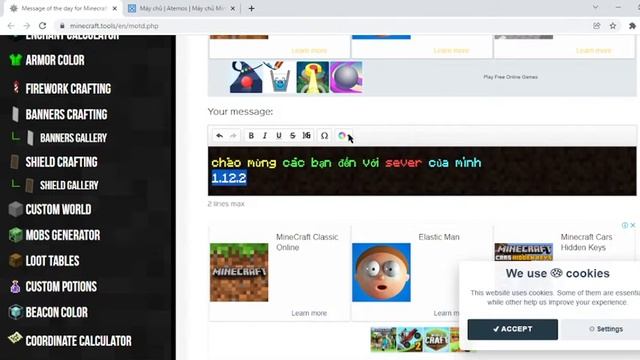Click the banner icon beside Banners Gallery
Viewport: 640px width, 360px height.
pos(30,138)
